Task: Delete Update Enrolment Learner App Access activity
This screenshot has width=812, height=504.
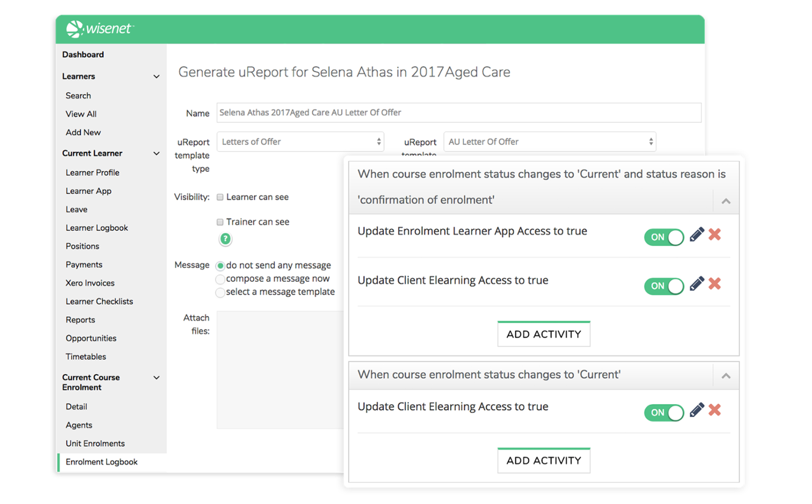Action: pos(715,234)
